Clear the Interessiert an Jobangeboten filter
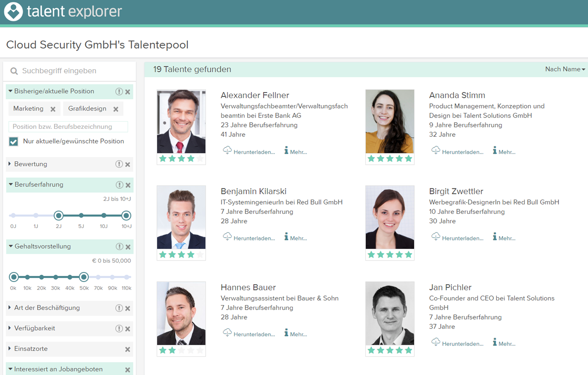The image size is (588, 375). click(128, 370)
